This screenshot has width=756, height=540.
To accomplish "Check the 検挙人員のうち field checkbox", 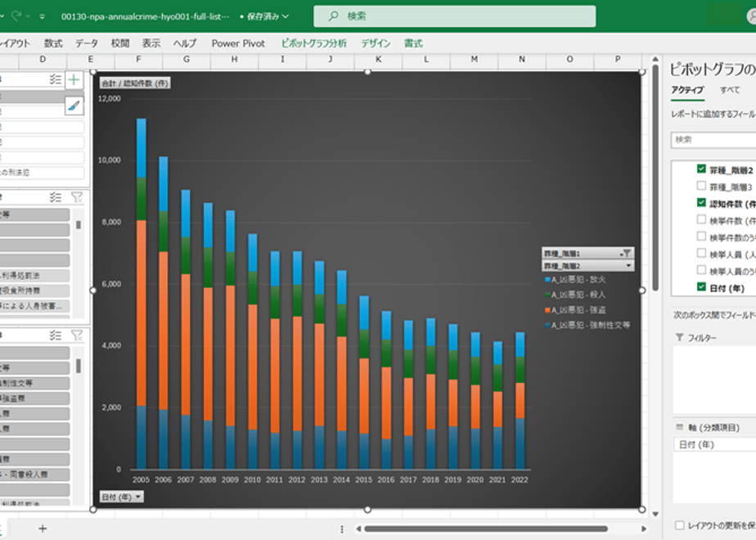I will click(701, 270).
